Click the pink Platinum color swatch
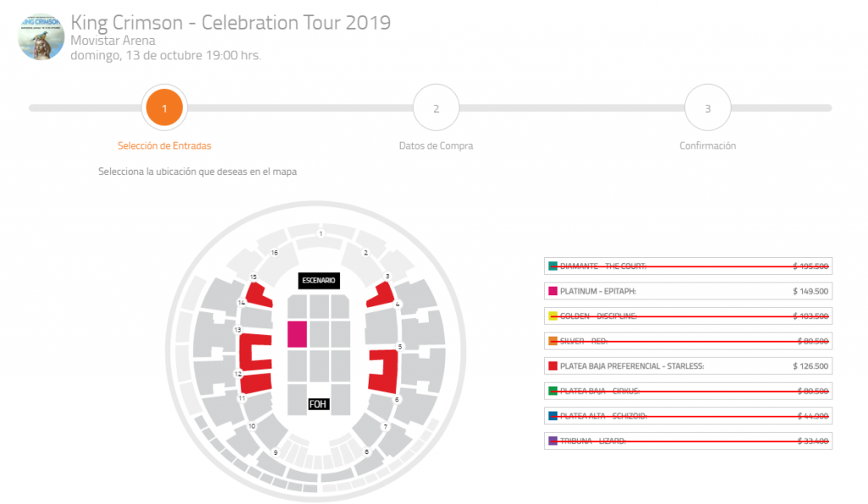Image resolution: width=868 pixels, height=504 pixels. tap(554, 291)
